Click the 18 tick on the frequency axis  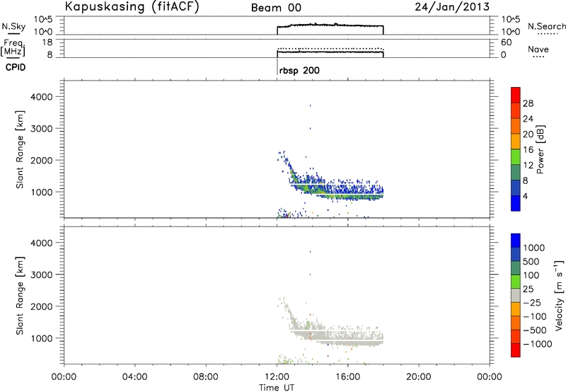pos(47,42)
